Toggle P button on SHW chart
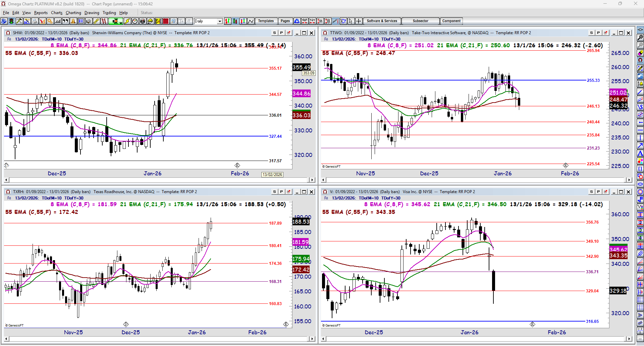 pos(281,33)
